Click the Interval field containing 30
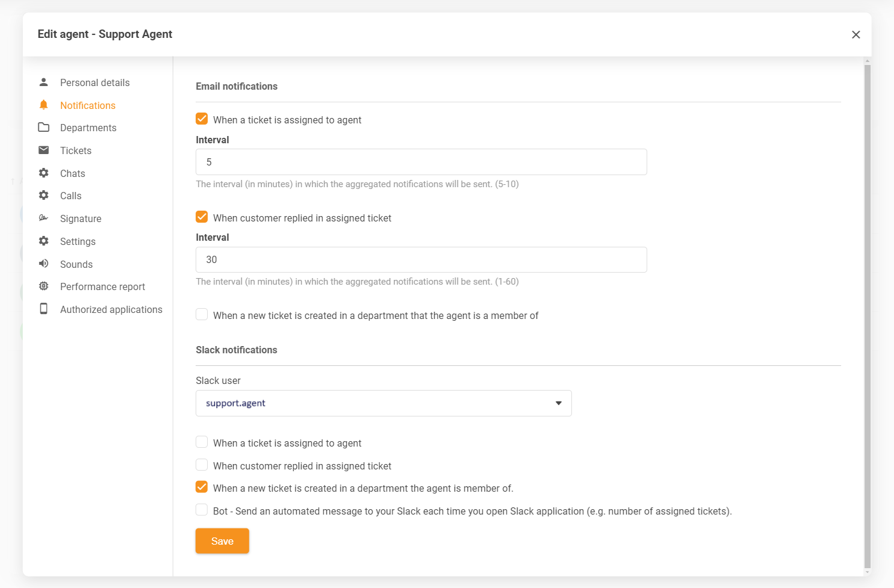 (421, 260)
